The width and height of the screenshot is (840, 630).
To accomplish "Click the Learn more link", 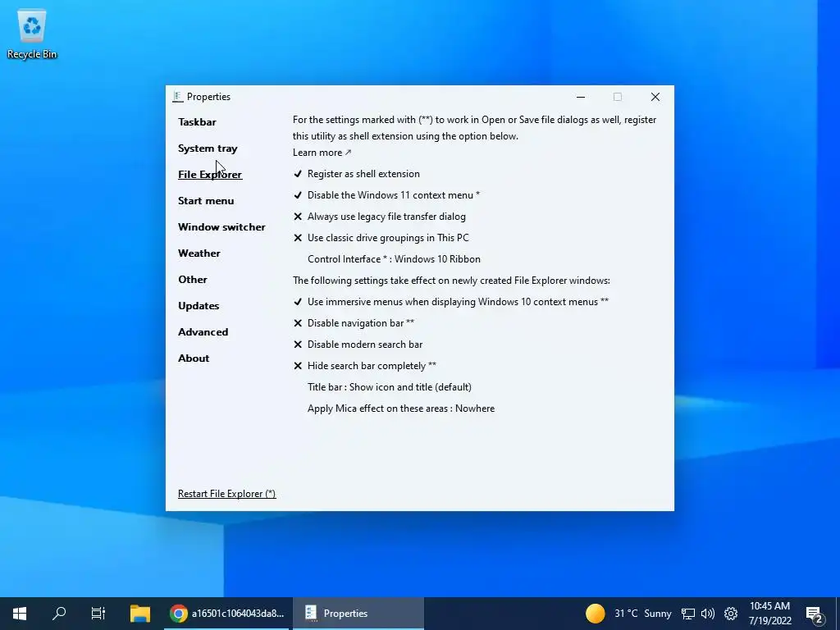I will pos(322,153).
